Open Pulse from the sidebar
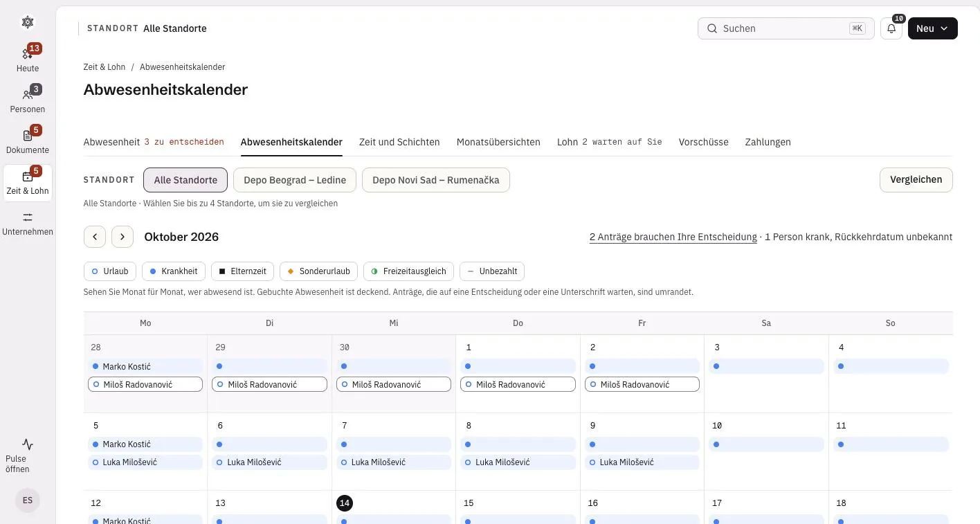The image size is (980, 524). [28, 455]
